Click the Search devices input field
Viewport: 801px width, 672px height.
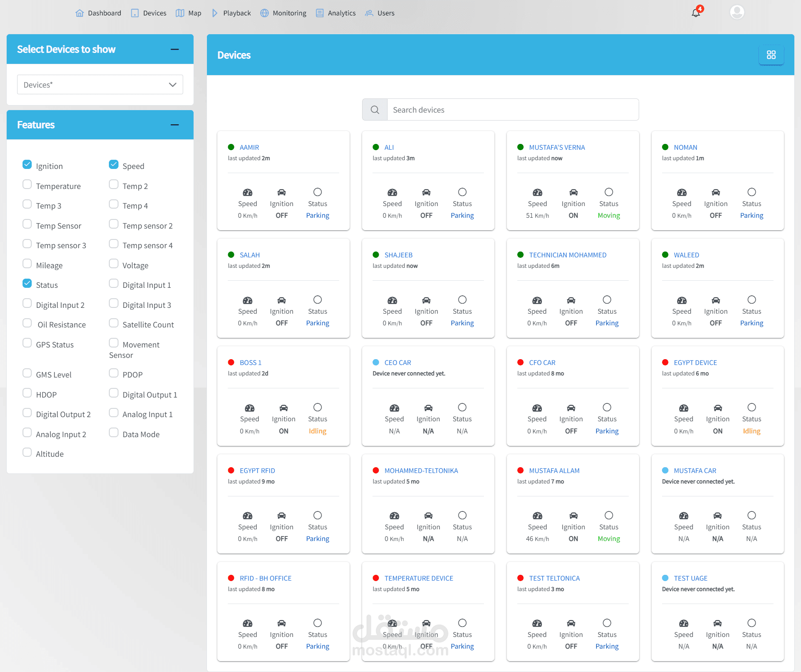[512, 110]
